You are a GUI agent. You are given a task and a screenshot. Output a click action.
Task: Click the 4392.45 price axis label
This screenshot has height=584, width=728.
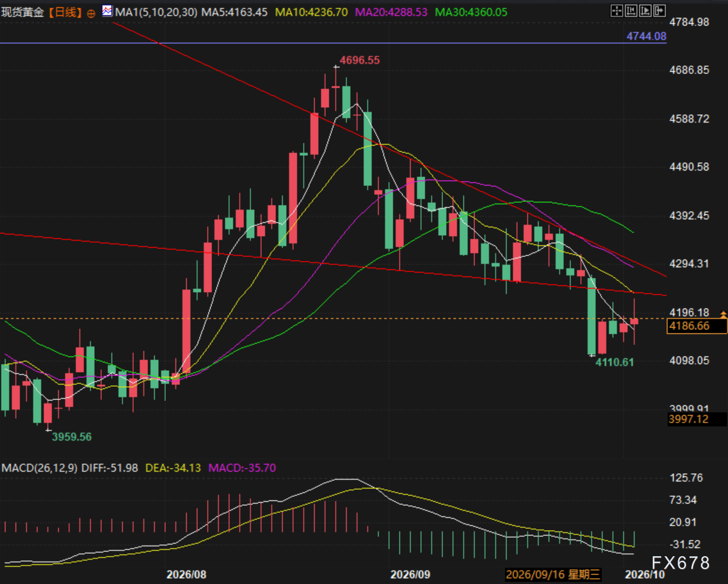point(689,216)
